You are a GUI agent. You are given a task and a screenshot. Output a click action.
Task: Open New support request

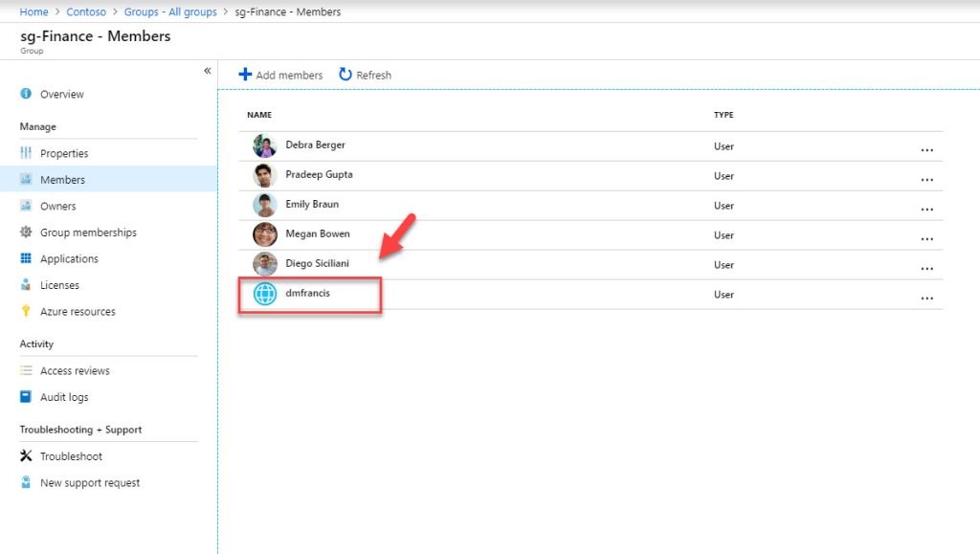coord(88,482)
